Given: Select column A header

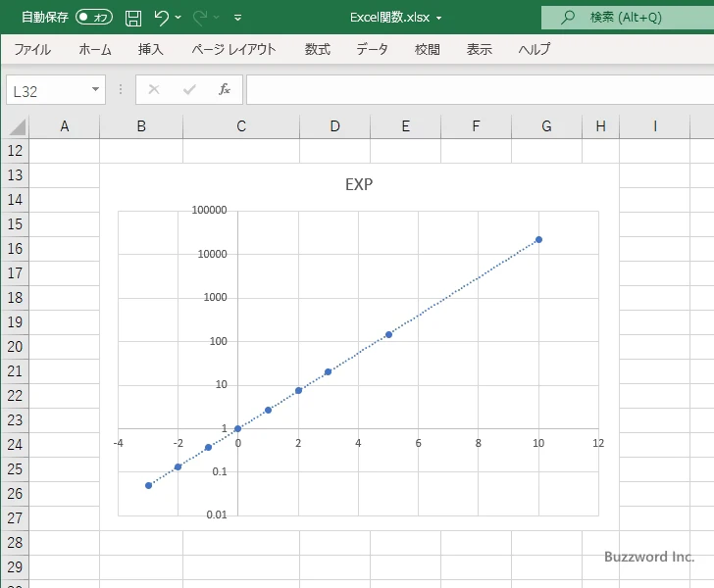Looking at the screenshot, I should point(64,126).
